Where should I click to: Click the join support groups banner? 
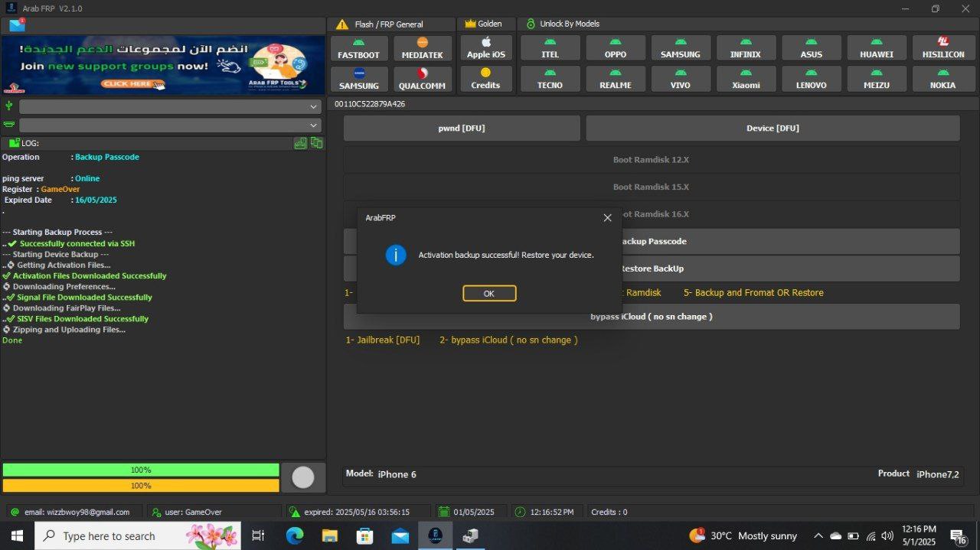click(163, 65)
